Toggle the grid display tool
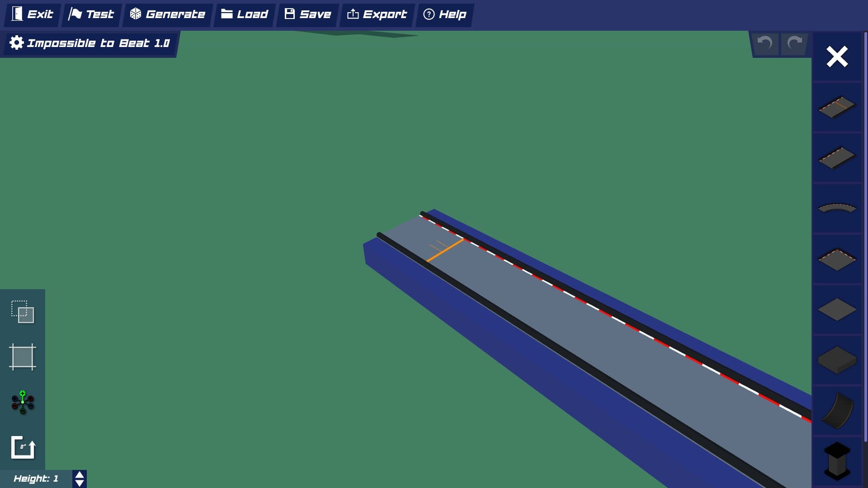 click(23, 357)
